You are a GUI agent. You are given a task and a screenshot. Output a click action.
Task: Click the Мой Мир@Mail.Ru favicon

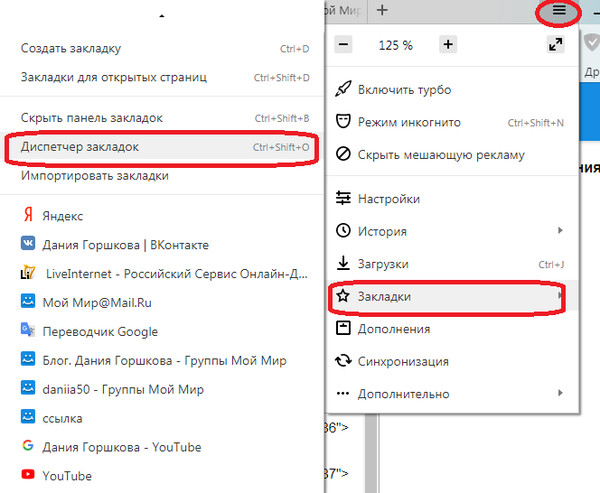28,301
